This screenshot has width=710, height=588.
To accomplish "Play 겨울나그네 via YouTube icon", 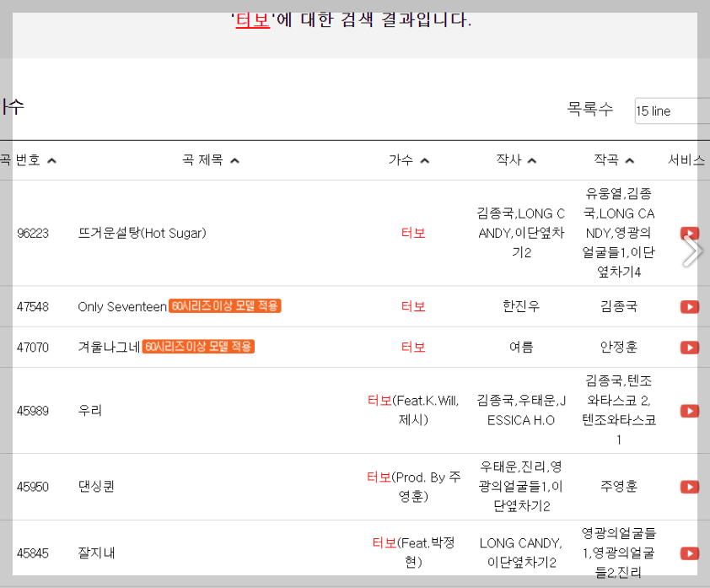I will coord(690,347).
